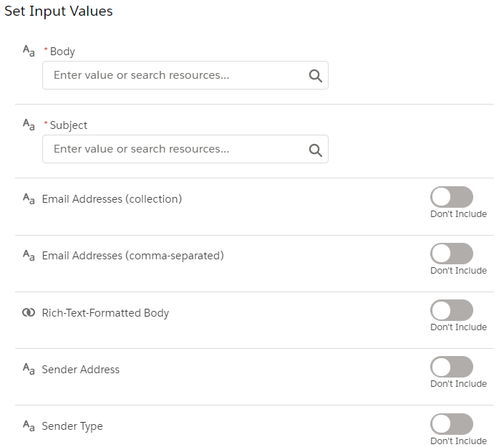This screenshot has height=447, width=504.
Task: Enable the Email Addresses (collection) toggle
Action: (x=452, y=197)
